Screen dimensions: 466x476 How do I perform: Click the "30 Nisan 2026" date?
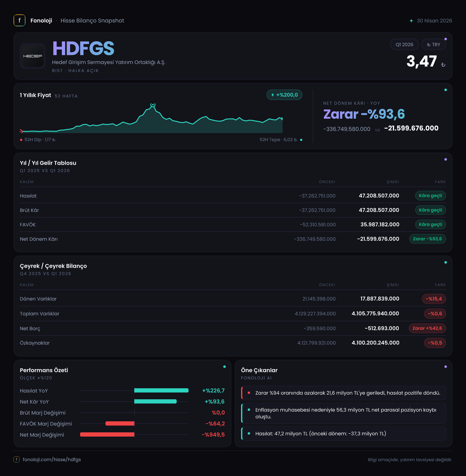pyautogui.click(x=434, y=21)
